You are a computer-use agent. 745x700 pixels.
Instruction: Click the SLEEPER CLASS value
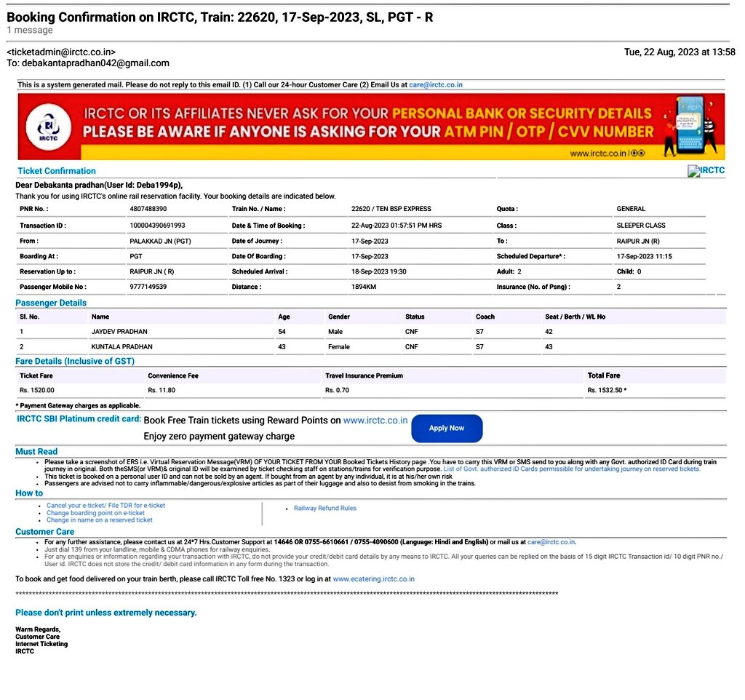click(641, 226)
